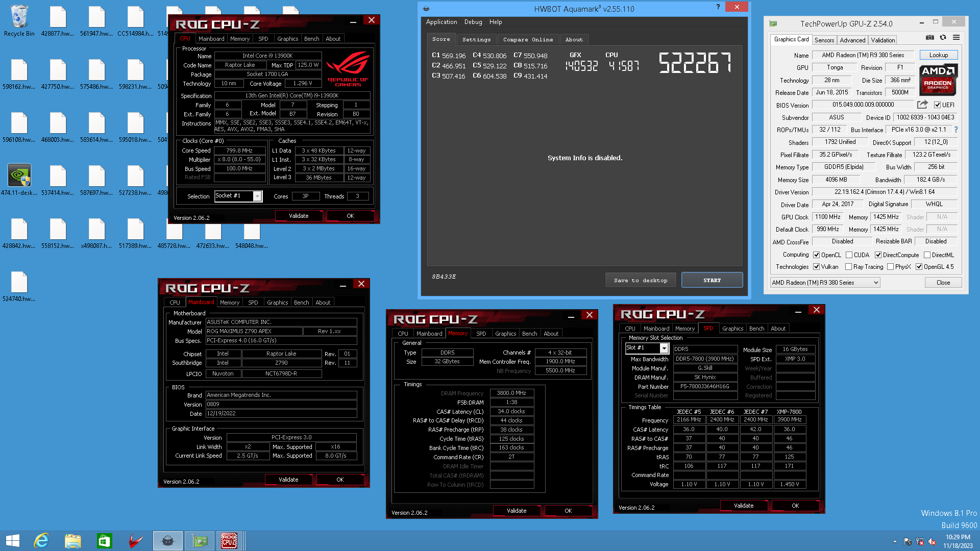Show hidden tray icons arrow
The width and height of the screenshot is (980, 551).
coord(895,541)
